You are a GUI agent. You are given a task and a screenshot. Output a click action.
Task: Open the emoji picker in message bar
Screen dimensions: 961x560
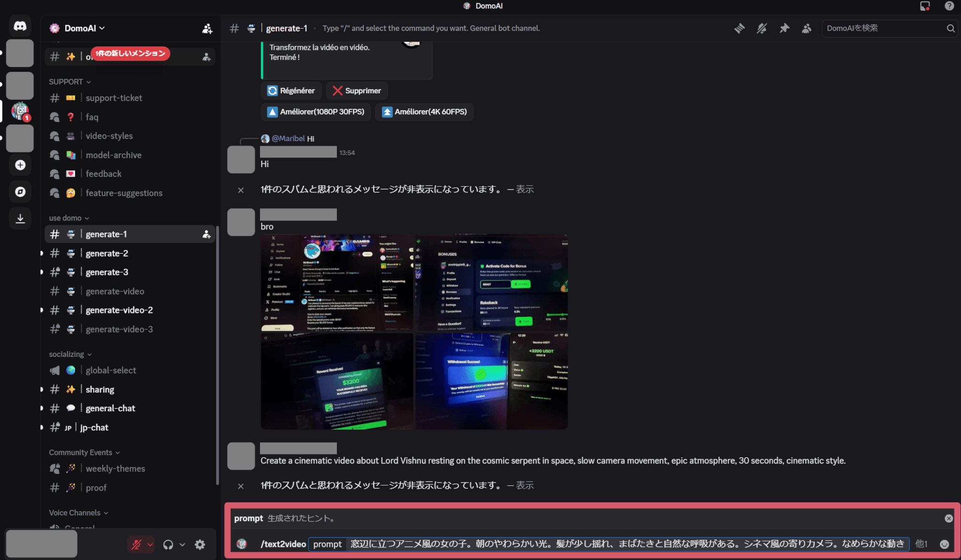coord(944,544)
